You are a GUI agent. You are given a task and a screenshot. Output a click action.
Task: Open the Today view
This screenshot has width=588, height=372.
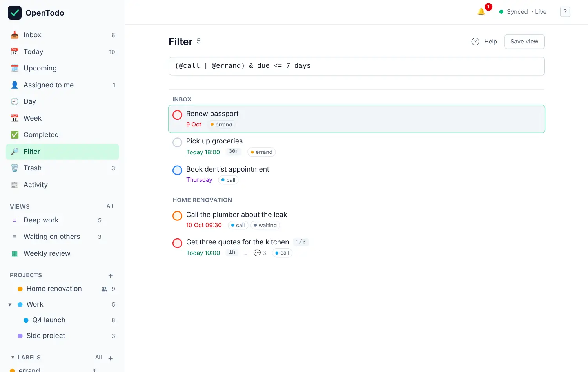(x=62, y=52)
